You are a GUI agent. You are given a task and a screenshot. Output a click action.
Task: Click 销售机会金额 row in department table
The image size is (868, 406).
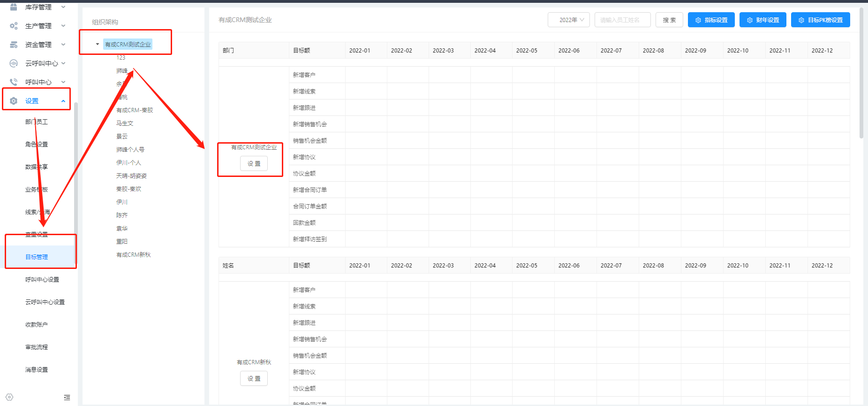(x=569, y=140)
